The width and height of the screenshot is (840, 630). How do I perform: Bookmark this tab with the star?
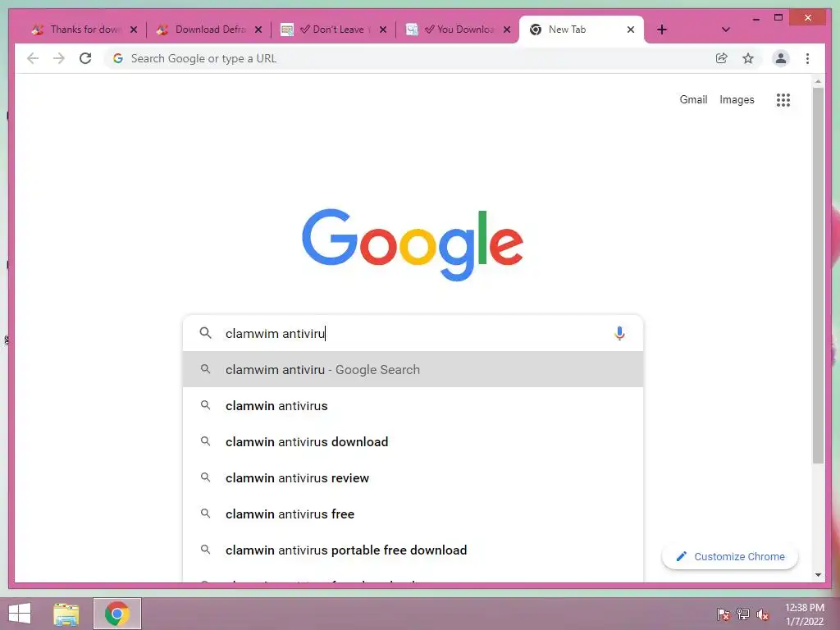(x=748, y=58)
